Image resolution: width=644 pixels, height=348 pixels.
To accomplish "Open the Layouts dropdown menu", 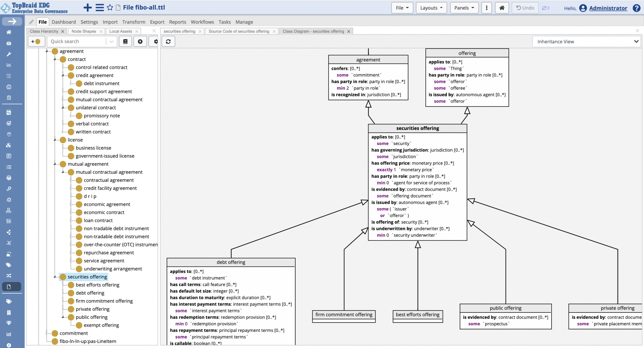I will pos(431,8).
